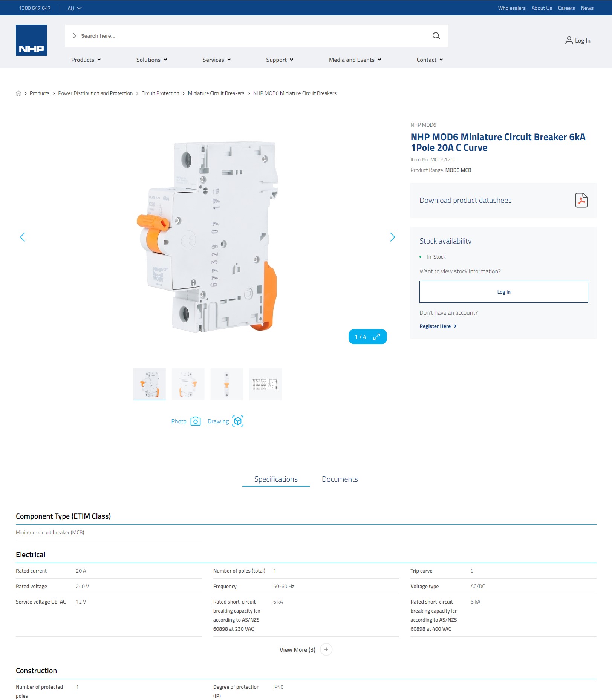
Task: Open Circuit Protection breadcrumb
Action: click(160, 93)
